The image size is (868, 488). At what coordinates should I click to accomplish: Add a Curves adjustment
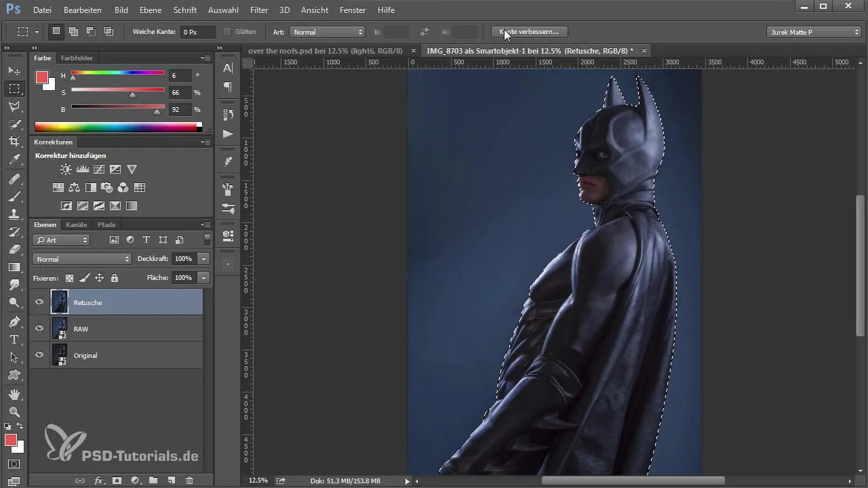99,169
